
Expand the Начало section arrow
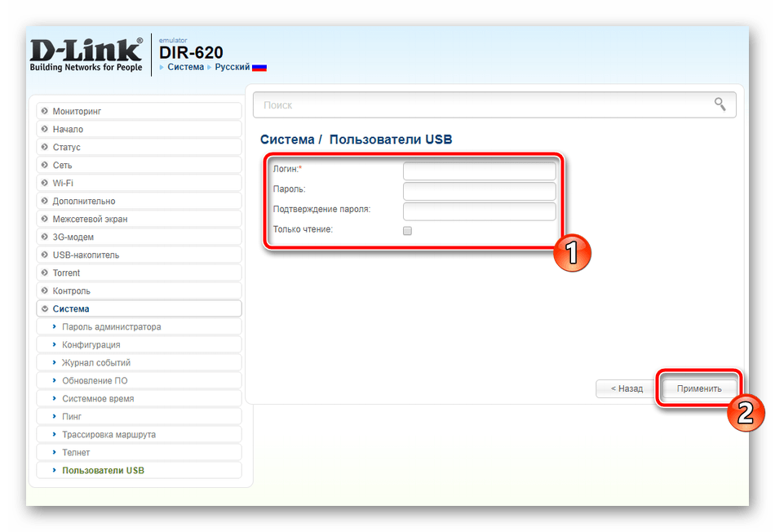coord(45,129)
